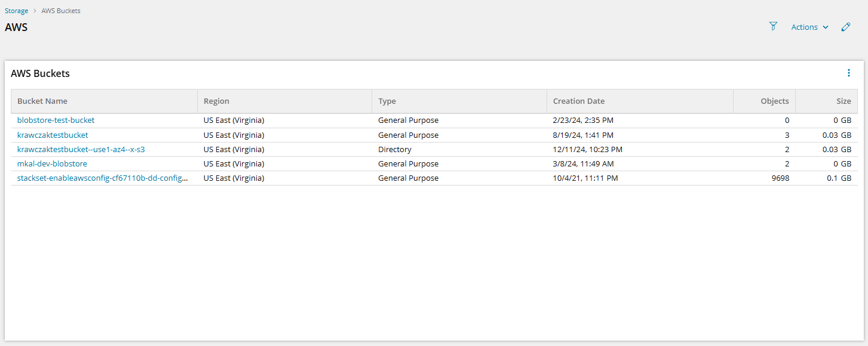Click AWS Buckets breadcrumb item
Viewport: 868px width, 346px height.
tap(61, 11)
